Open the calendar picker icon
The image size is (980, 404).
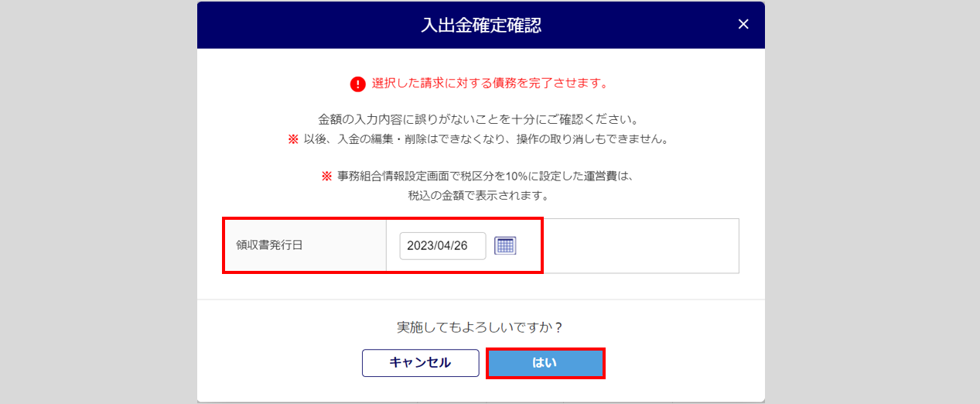pyautogui.click(x=505, y=245)
